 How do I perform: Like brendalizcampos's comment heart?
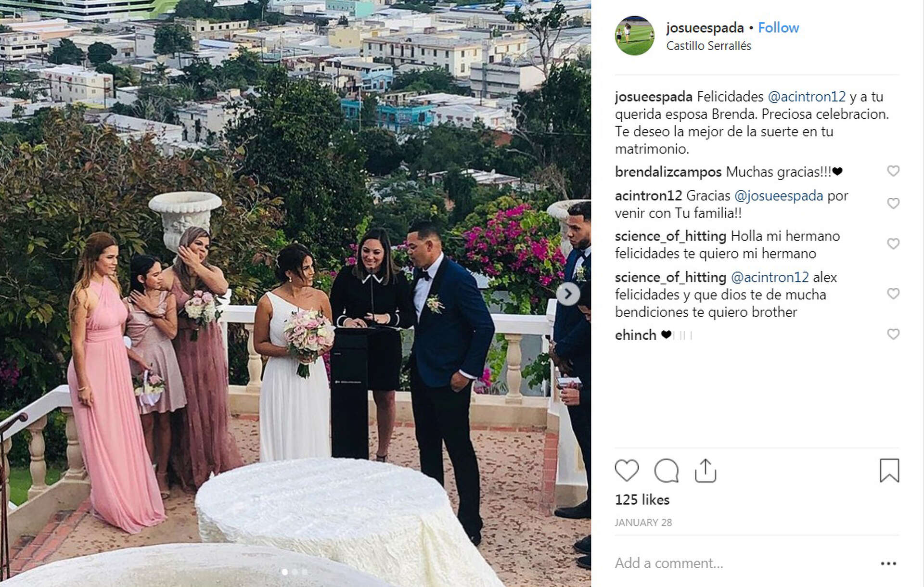point(893,171)
